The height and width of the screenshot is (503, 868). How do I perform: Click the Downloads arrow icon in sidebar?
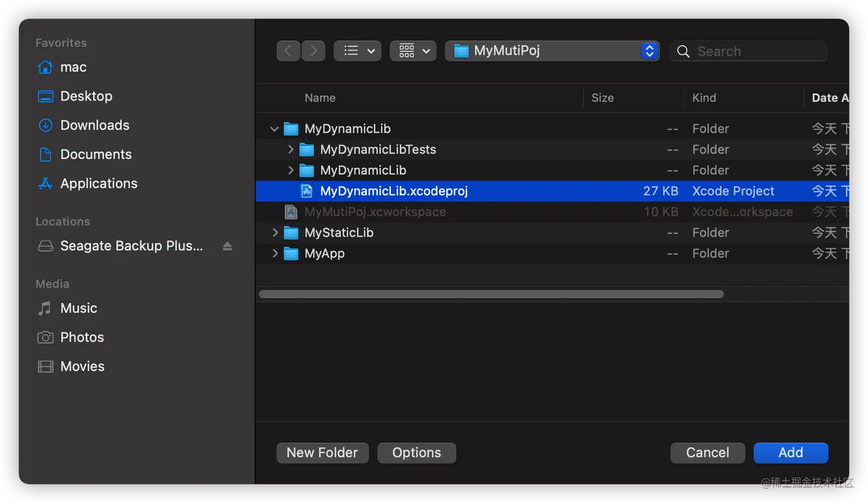point(45,125)
